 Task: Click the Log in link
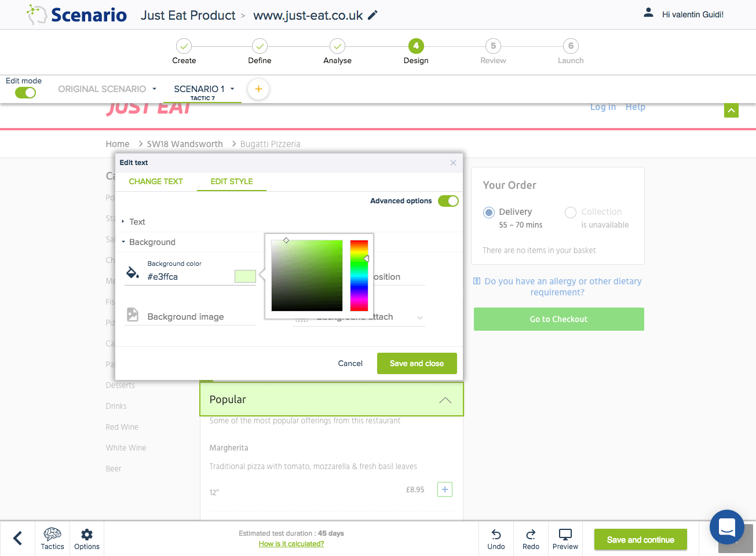click(x=603, y=107)
